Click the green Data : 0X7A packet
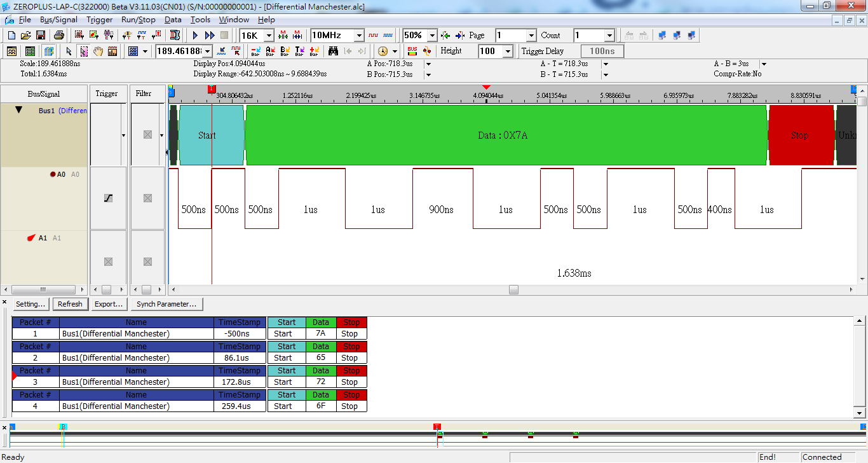Image resolution: width=868 pixels, height=463 pixels. coord(506,135)
